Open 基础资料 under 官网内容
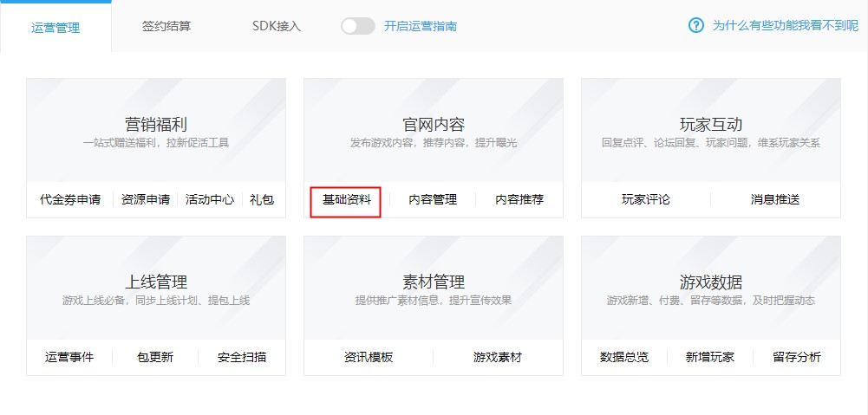This screenshot has height=415, width=868. click(x=347, y=200)
